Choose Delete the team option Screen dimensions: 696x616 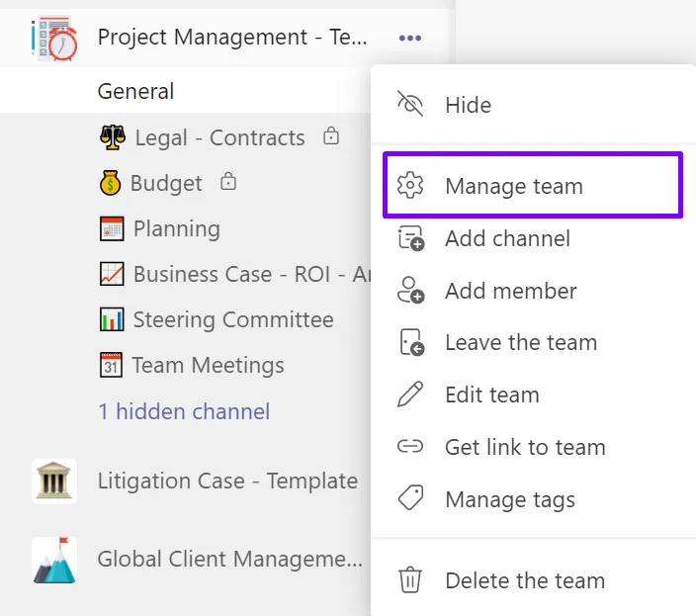point(533,580)
